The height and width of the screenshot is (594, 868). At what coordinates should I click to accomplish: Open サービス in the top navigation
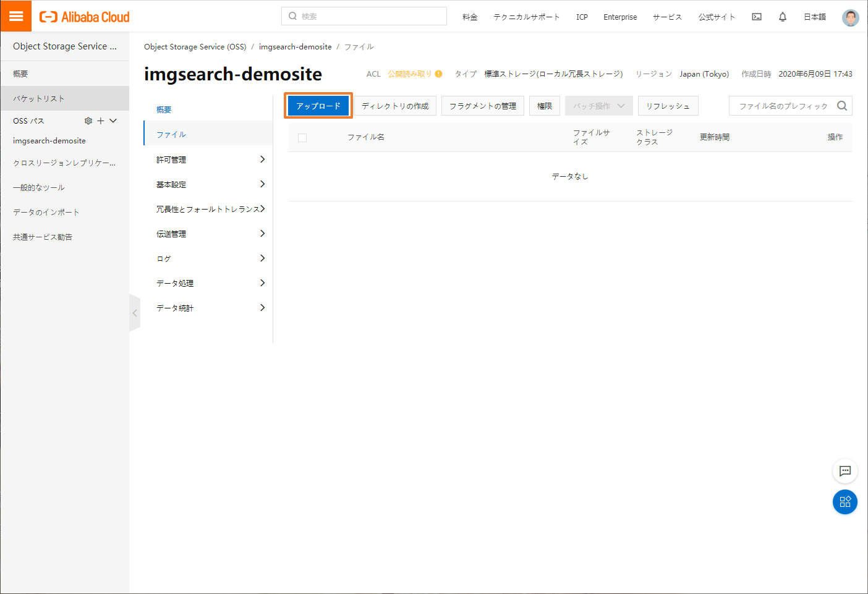click(668, 17)
